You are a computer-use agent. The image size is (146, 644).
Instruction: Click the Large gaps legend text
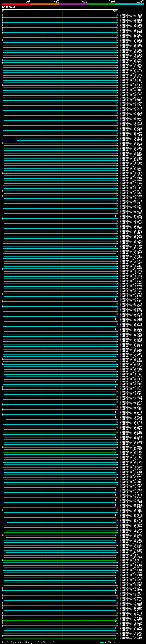point(28,642)
